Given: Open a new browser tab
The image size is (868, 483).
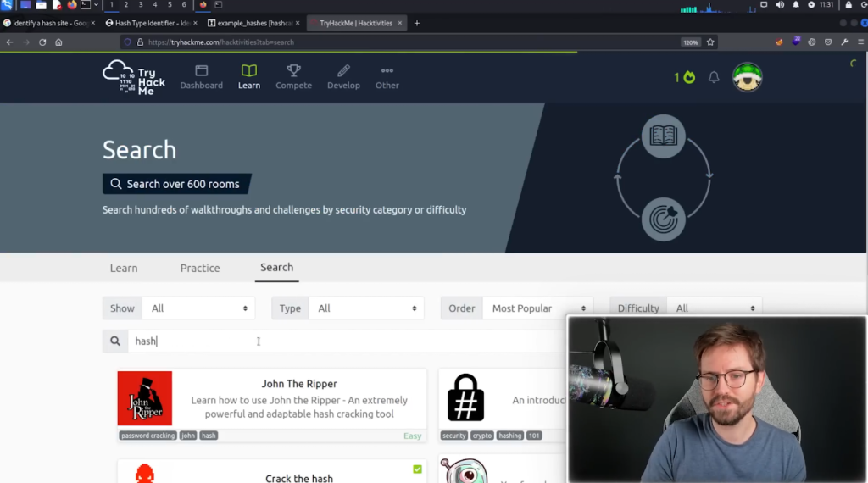Looking at the screenshot, I should pos(417,23).
